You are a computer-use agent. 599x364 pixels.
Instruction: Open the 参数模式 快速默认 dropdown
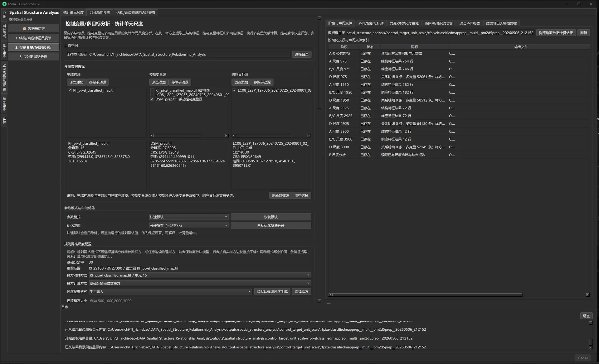(189, 217)
